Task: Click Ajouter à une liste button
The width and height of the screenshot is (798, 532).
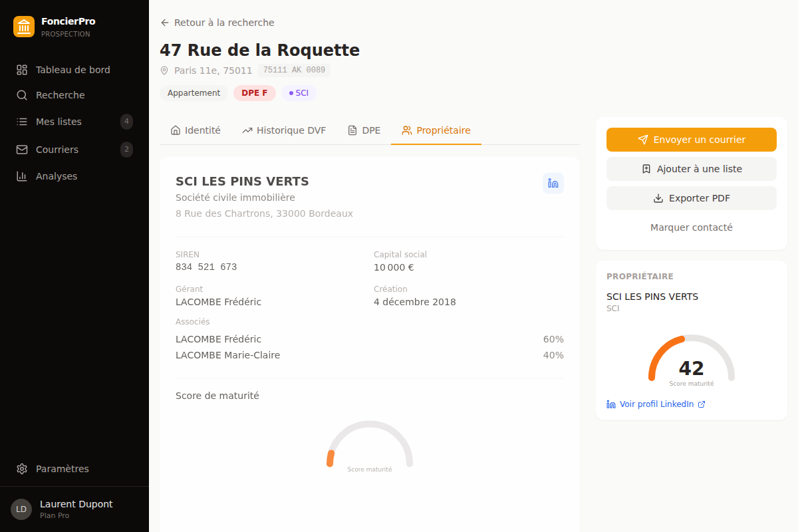Action: pyautogui.click(x=692, y=169)
